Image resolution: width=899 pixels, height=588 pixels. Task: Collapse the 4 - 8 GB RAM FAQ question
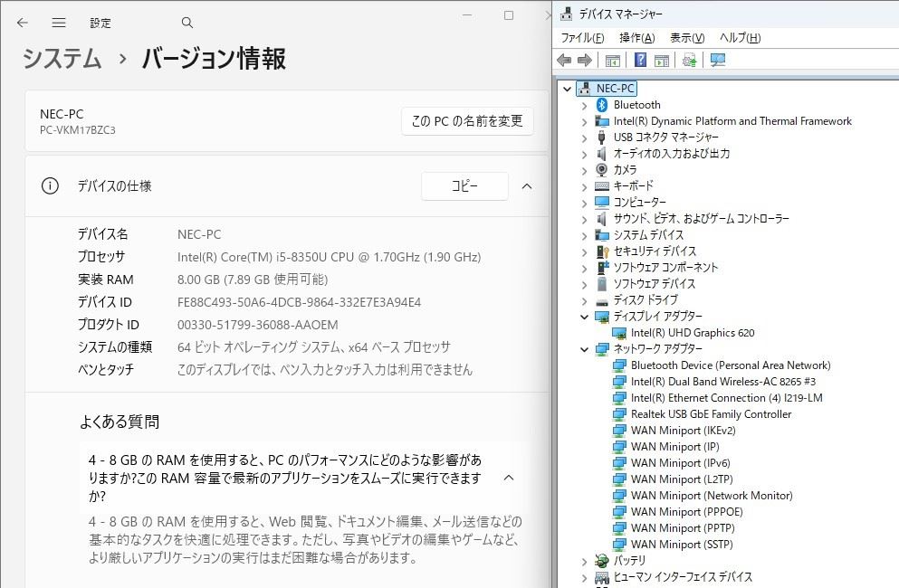pos(509,478)
